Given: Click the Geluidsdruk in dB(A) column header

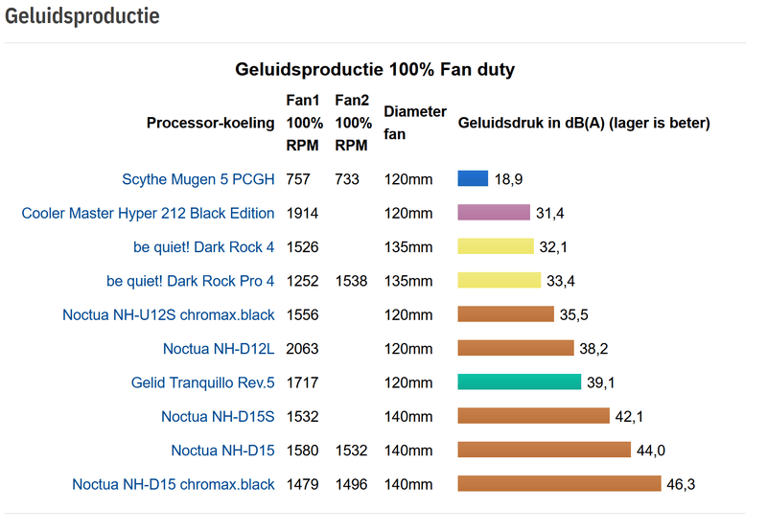Looking at the screenshot, I should tap(584, 123).
